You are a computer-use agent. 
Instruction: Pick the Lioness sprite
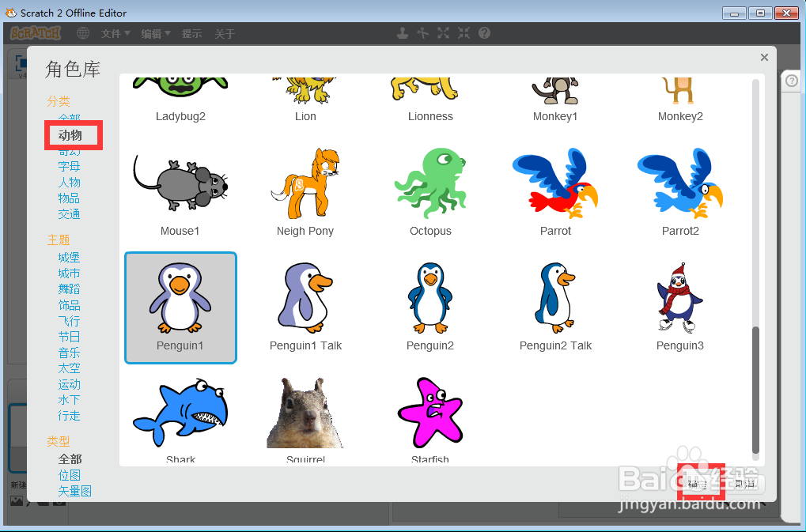click(x=430, y=102)
